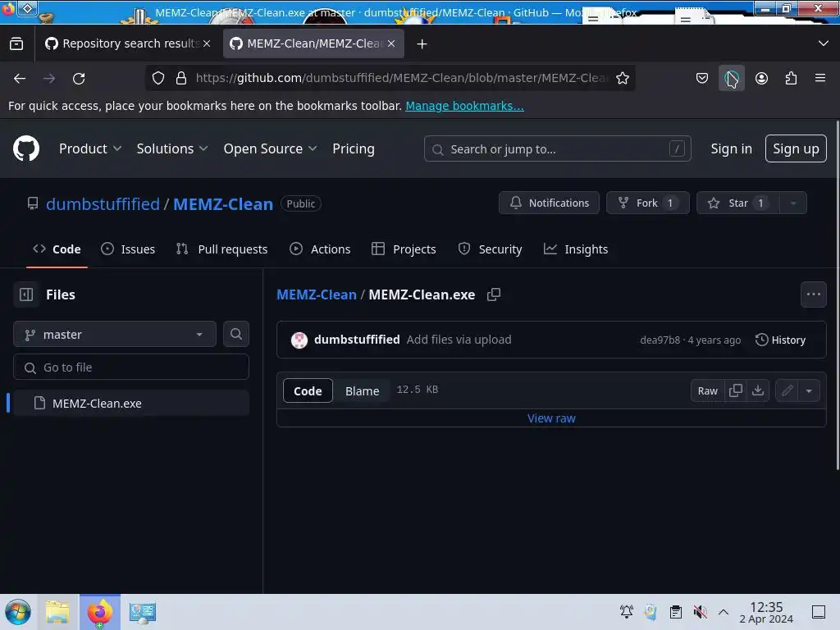Open Windows Start orb
Viewport: 840px width, 630px height.
pos(18,612)
